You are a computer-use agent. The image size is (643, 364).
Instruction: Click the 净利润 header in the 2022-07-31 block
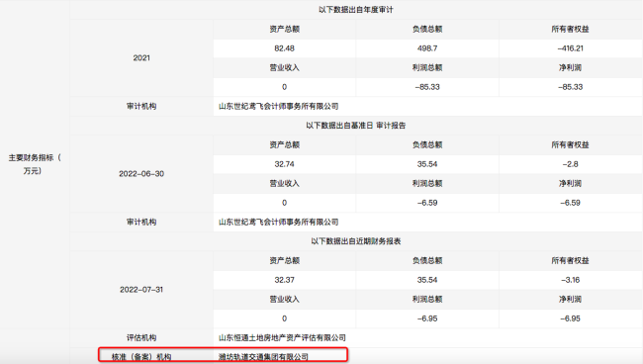click(570, 299)
